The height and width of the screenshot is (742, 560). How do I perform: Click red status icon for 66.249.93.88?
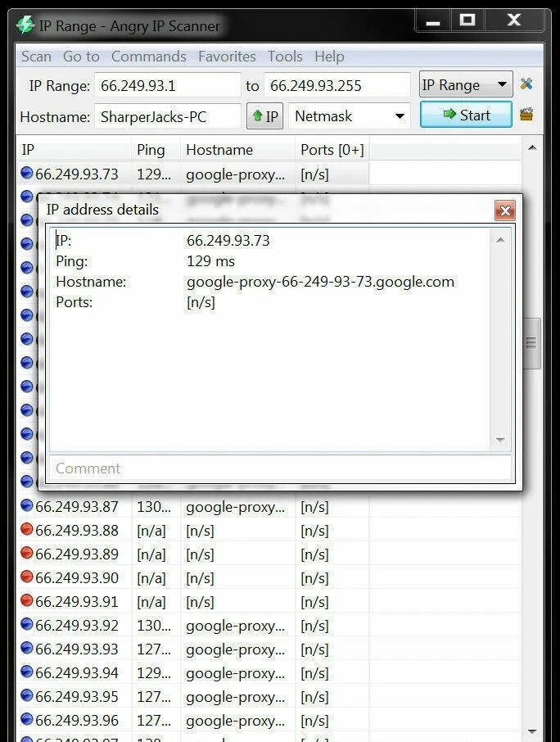tap(27, 529)
